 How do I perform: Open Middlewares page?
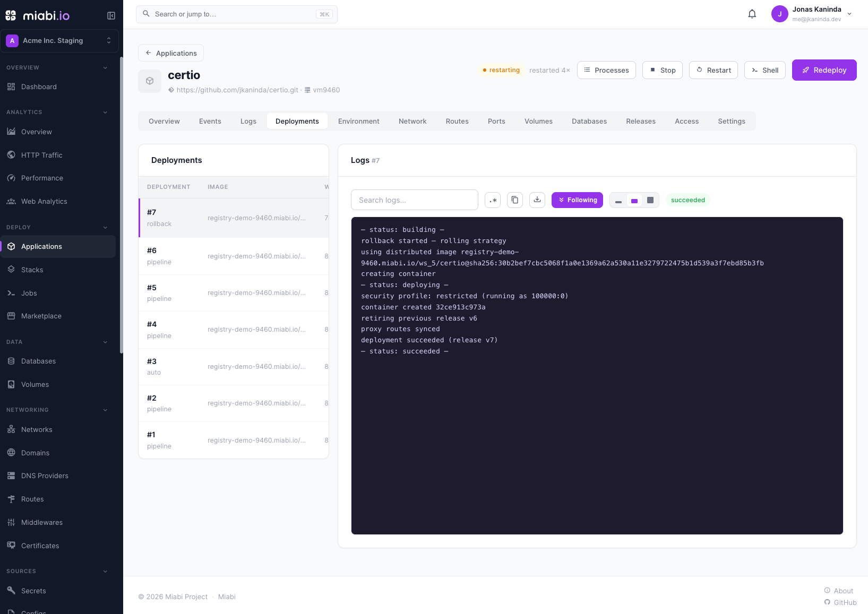point(58,523)
